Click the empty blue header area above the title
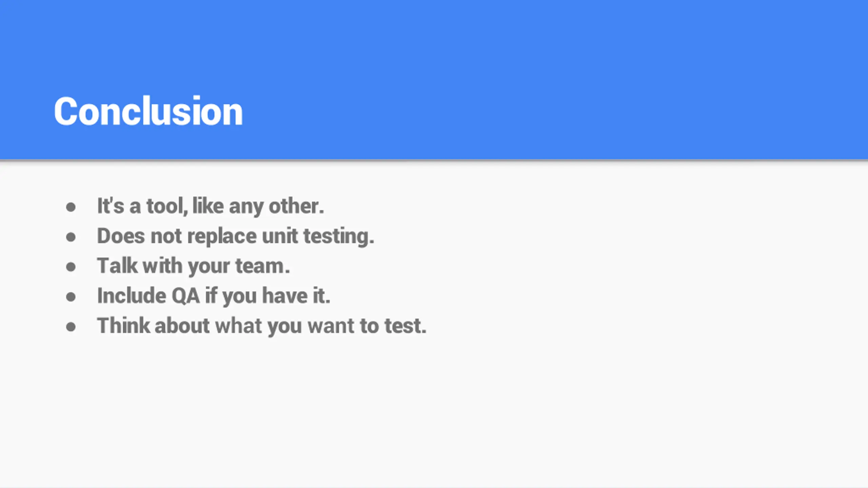Screen dimensions: 868x488 click(434, 41)
